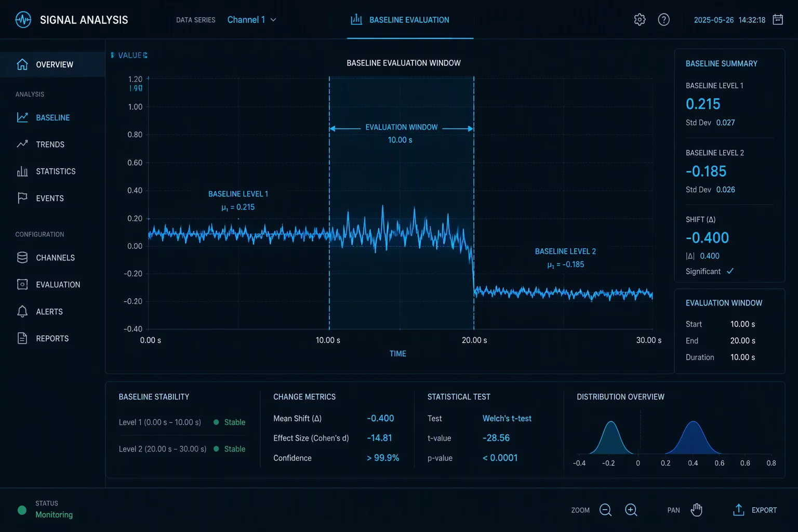Open the Reports link in the sidebar

(52, 339)
